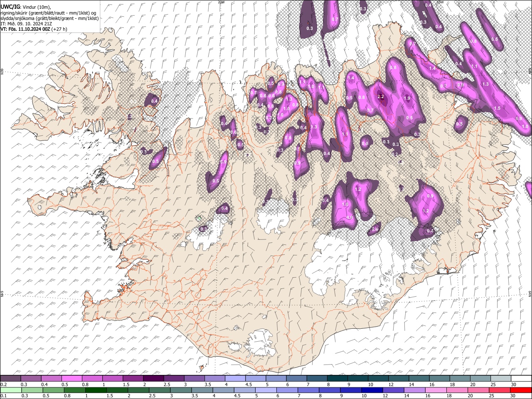The image size is (532, 399).
Task: Click the "0.2" label under the snow scale
Action: (3, 384)
